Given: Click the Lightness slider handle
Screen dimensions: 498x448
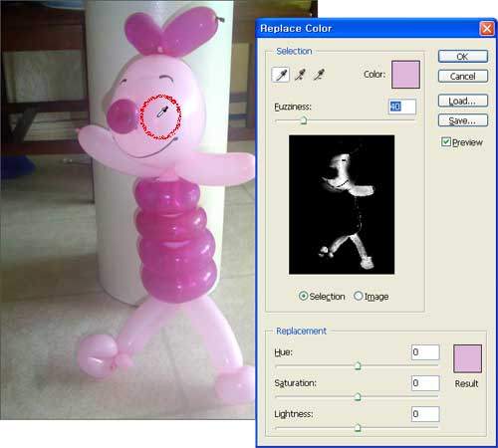Looking at the screenshot, I should (x=358, y=427).
